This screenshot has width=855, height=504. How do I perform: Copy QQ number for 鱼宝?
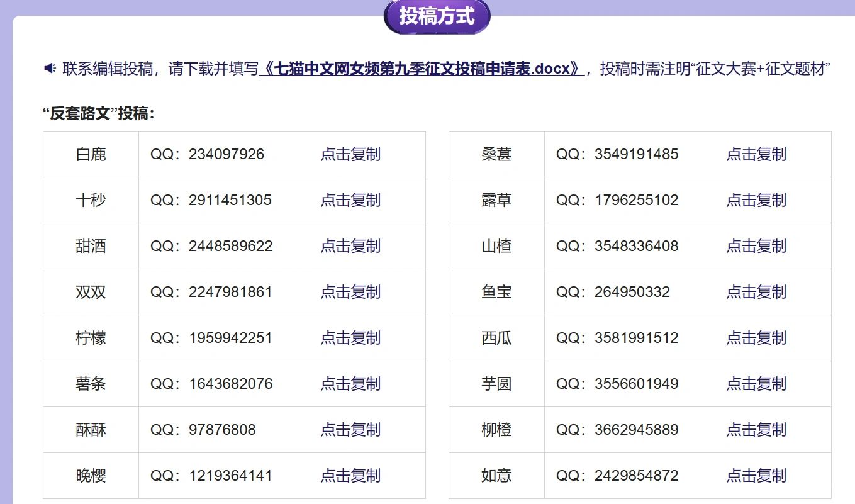tap(756, 292)
